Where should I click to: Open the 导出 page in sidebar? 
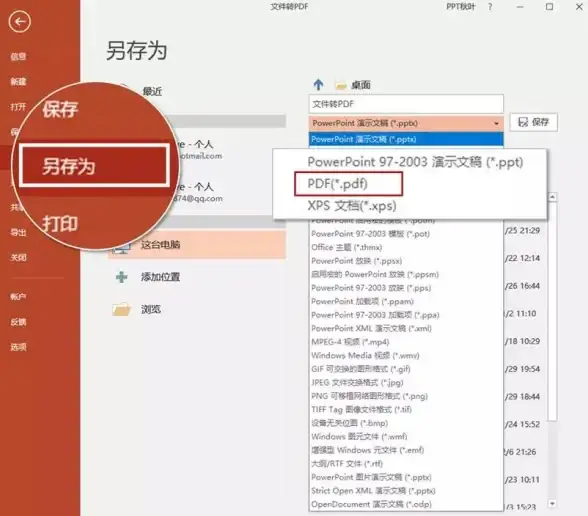18,232
